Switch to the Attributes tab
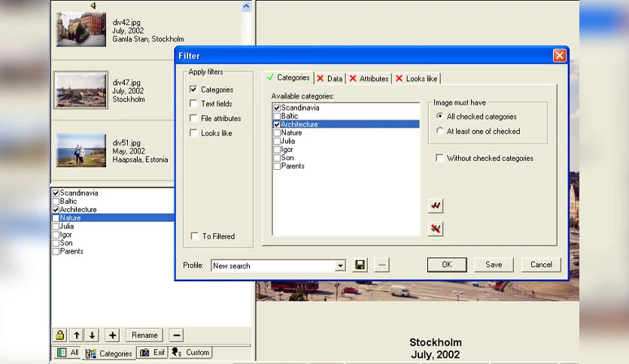 [x=369, y=78]
